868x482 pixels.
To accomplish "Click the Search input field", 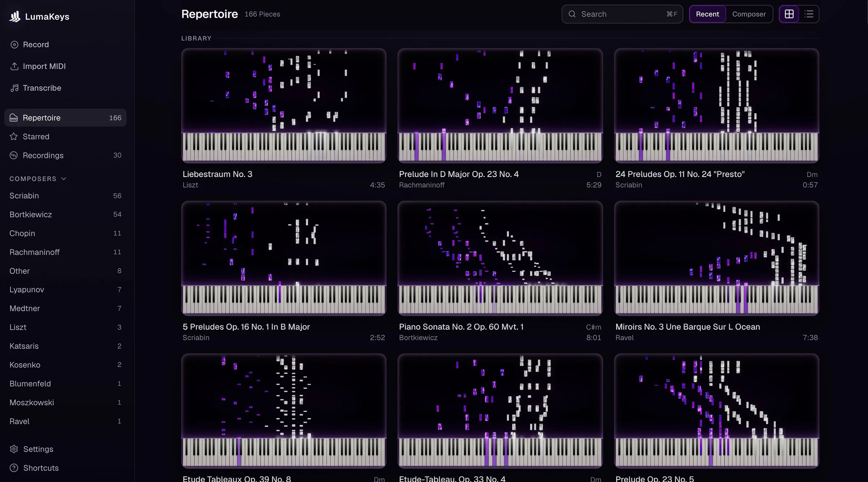I will (x=622, y=14).
